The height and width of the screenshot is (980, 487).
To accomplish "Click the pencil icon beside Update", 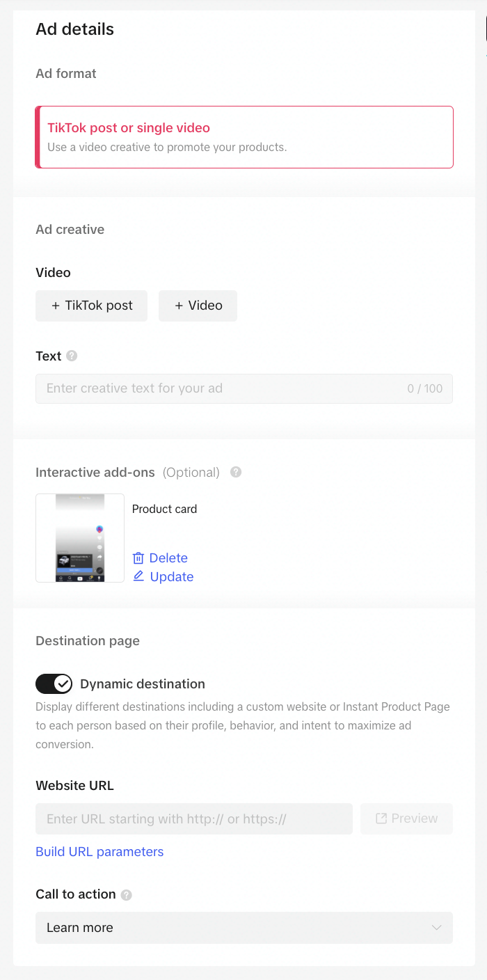I will point(138,576).
